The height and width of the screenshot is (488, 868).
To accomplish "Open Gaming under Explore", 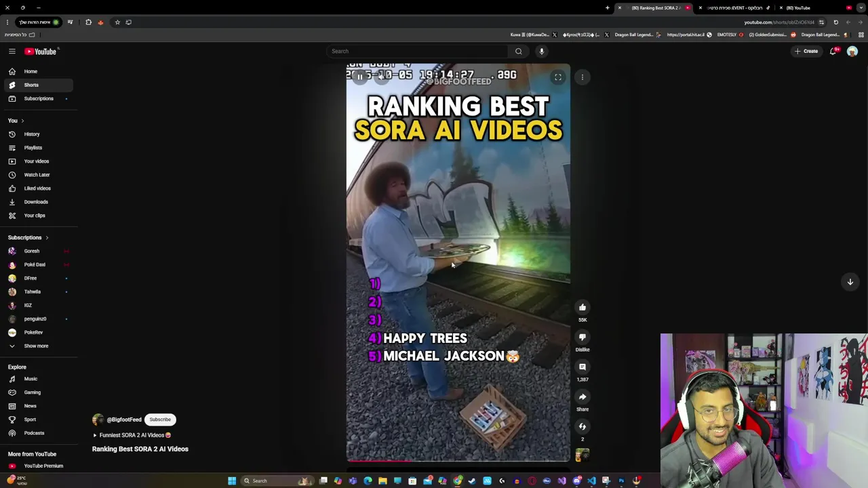I will coord(37,392).
